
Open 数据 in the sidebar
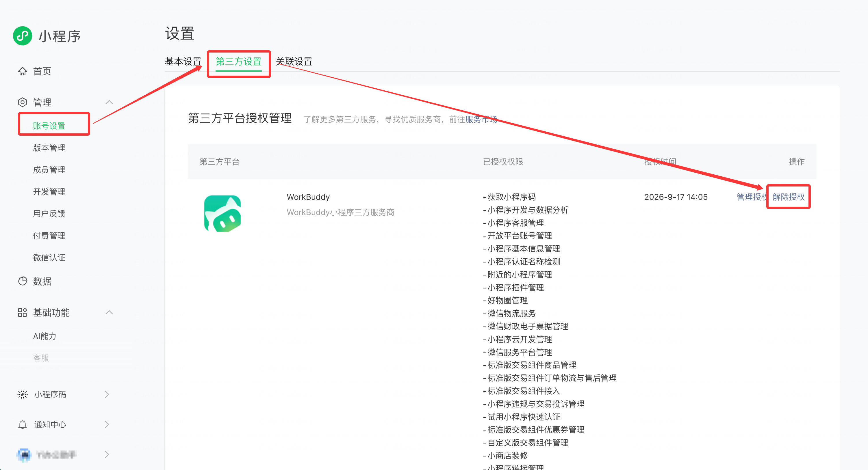click(x=42, y=281)
